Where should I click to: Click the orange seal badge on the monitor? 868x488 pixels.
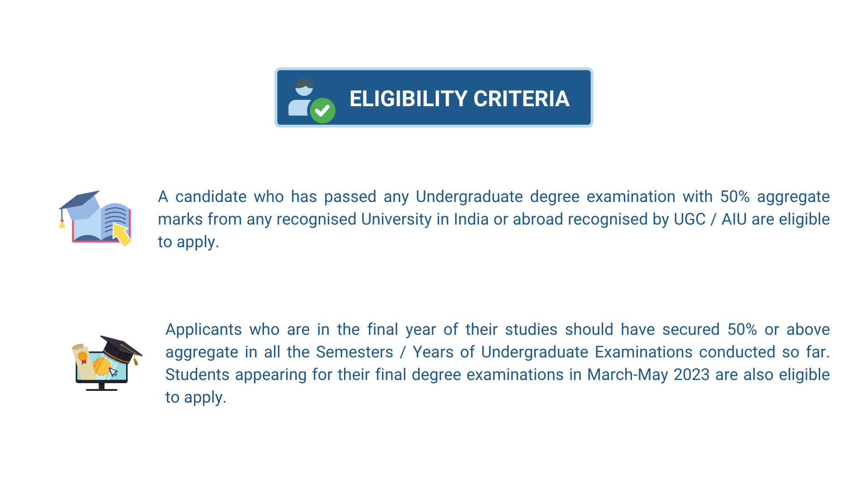[101, 366]
